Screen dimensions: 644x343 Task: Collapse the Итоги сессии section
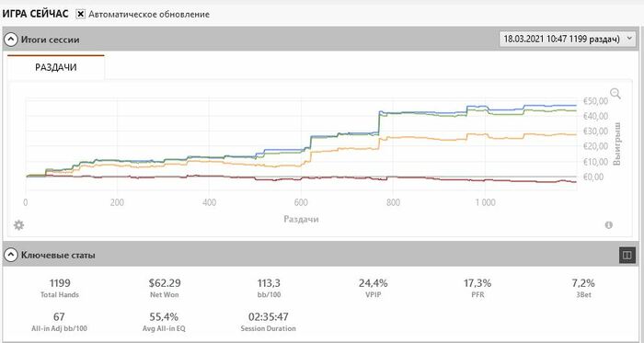pyautogui.click(x=11, y=40)
